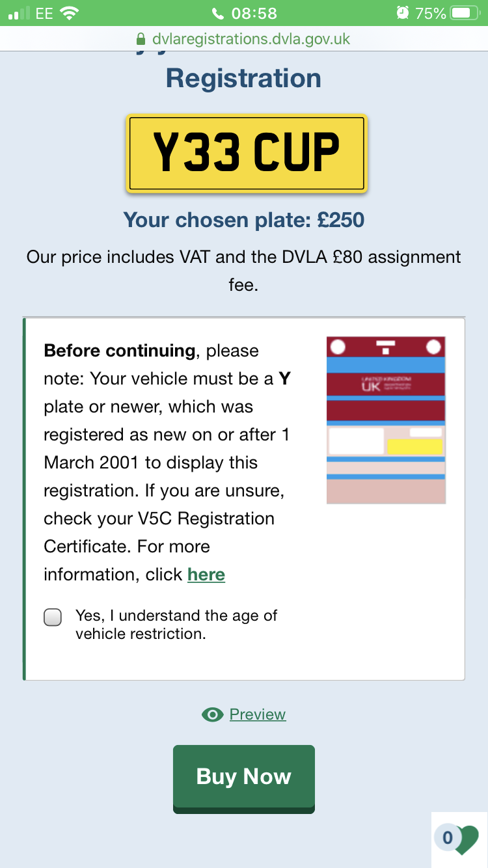Tap the battery icon in the status bar
This screenshot has width=488, height=868.
click(465, 13)
